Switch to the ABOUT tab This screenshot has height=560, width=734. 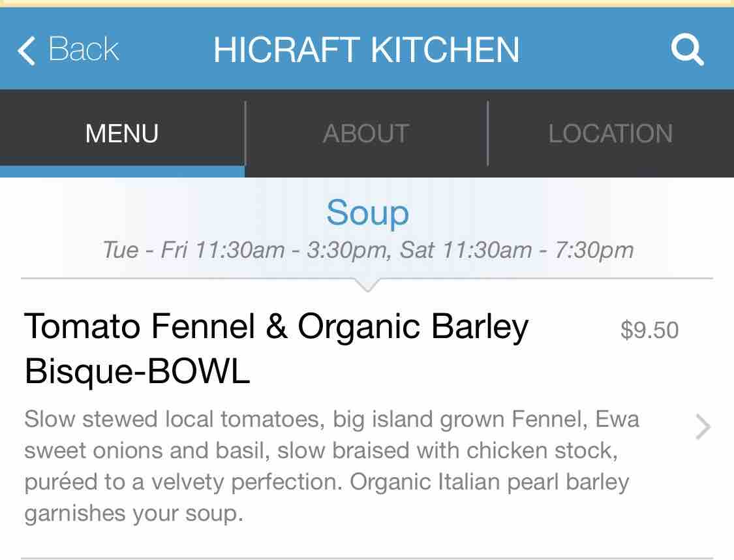coord(366,133)
